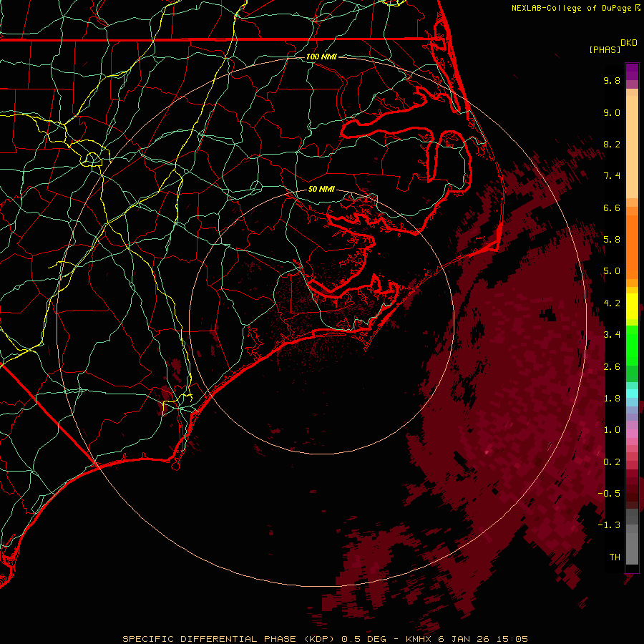The height and width of the screenshot is (644, 644).
Task: Click the purple top color bar segment
Action: coord(632,72)
